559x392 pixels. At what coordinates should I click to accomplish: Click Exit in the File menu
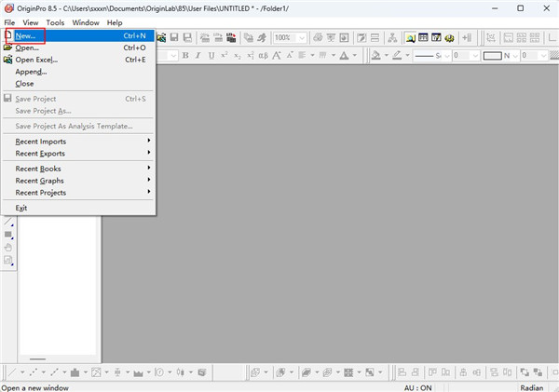point(21,208)
